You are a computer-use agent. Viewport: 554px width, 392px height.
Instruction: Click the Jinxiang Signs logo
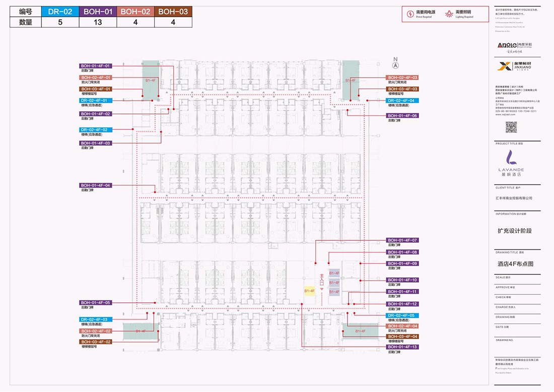[514, 66]
